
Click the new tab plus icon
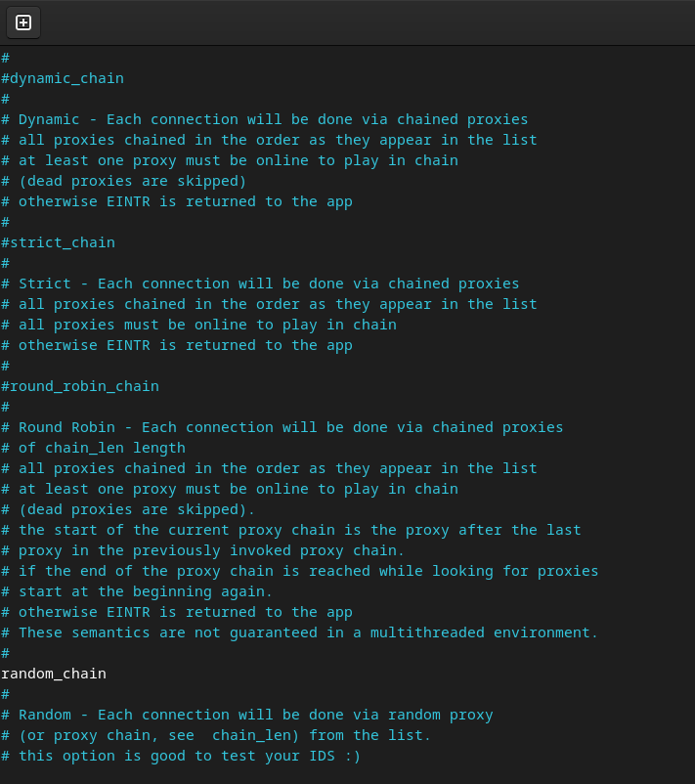[x=23, y=22]
